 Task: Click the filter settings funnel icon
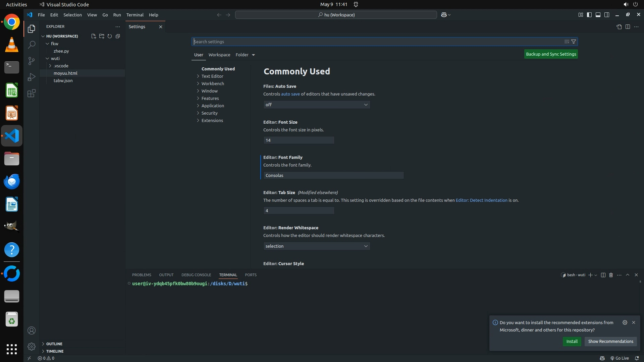[574, 42]
